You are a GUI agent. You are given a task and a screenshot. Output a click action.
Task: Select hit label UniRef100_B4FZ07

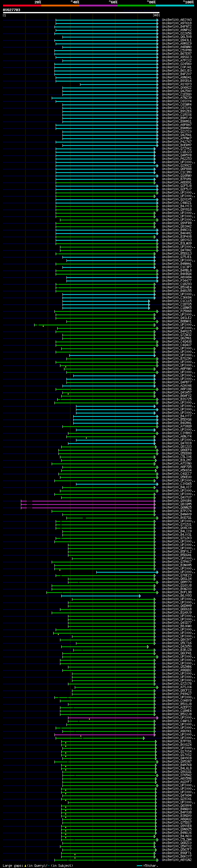click(176, 74)
